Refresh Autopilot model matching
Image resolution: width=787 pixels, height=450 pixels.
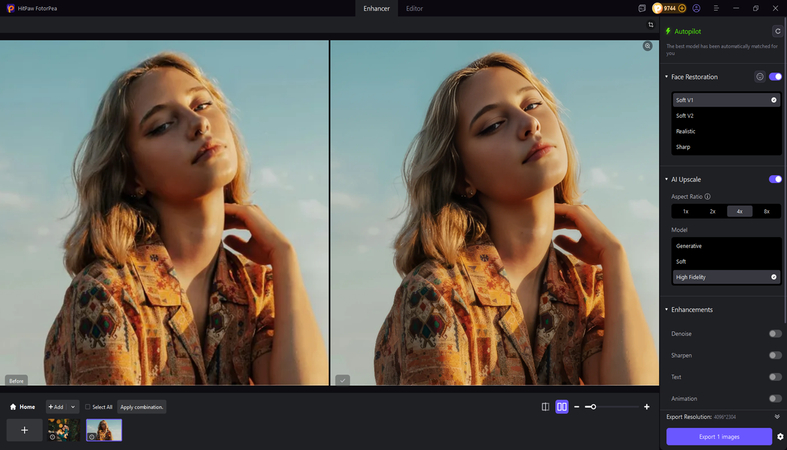pyautogui.click(x=777, y=31)
